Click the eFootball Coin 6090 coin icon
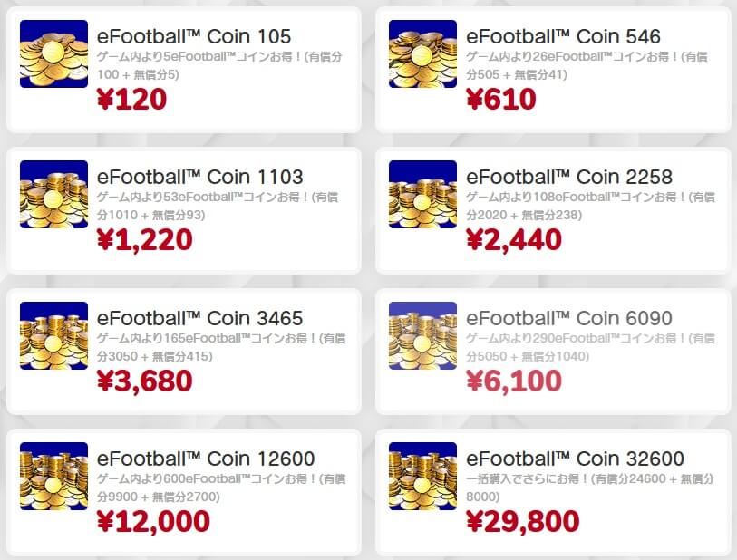 coord(422,336)
